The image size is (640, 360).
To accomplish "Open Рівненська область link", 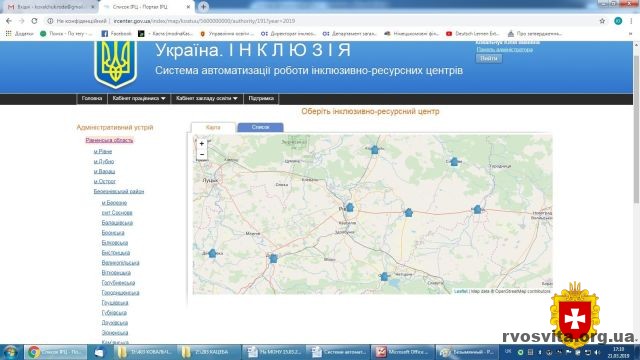I will tap(109, 140).
